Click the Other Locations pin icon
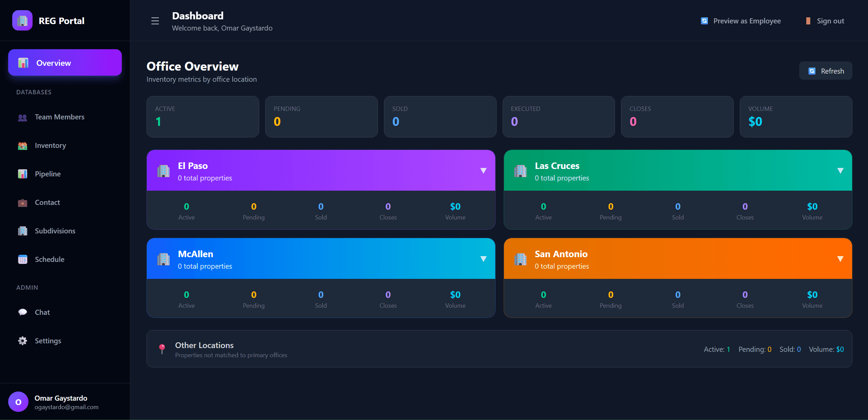Image resolution: width=868 pixels, height=420 pixels. (x=162, y=349)
